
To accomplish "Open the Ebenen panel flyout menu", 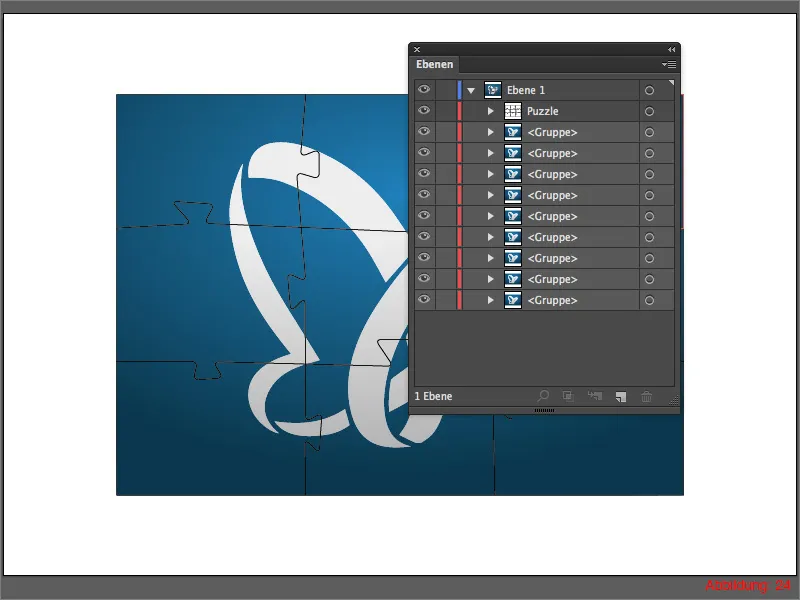I will [x=668, y=64].
